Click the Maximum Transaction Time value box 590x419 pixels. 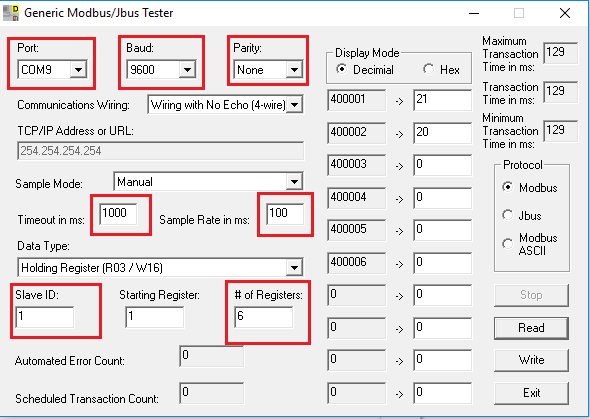tap(560, 53)
